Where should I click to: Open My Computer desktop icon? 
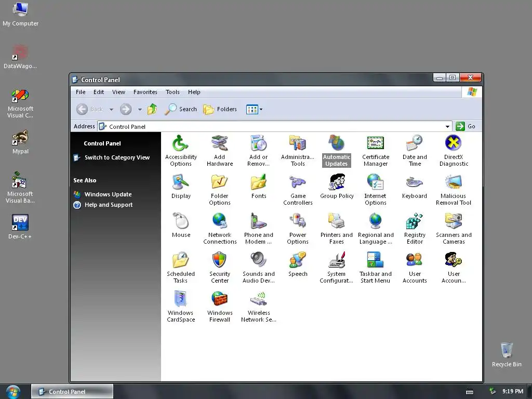(x=20, y=14)
